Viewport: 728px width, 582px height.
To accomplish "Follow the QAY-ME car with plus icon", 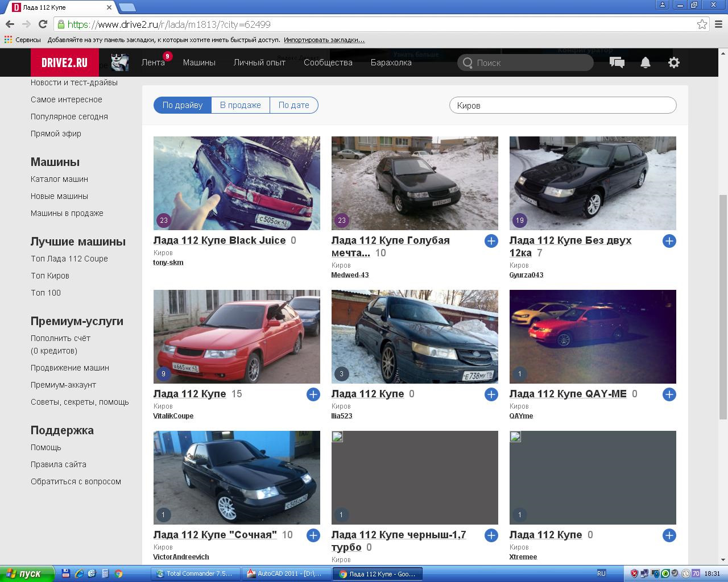I will [x=669, y=394].
